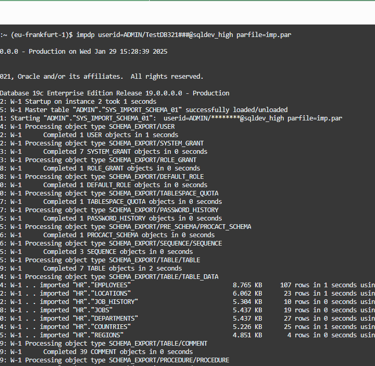Viewport: 375px width, 366px height.
Task: Click the 'Oracle and/or its affiliates' copyright line
Action: click(102, 76)
